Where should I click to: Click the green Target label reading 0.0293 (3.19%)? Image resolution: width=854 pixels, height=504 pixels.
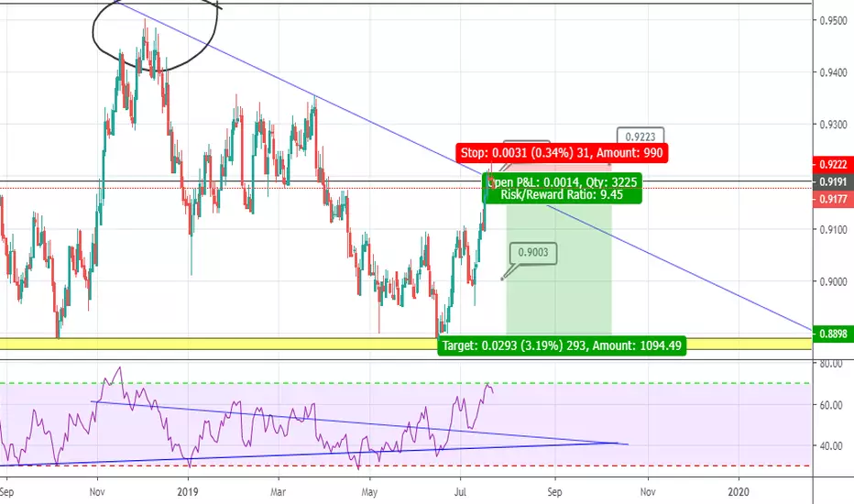[x=562, y=345]
